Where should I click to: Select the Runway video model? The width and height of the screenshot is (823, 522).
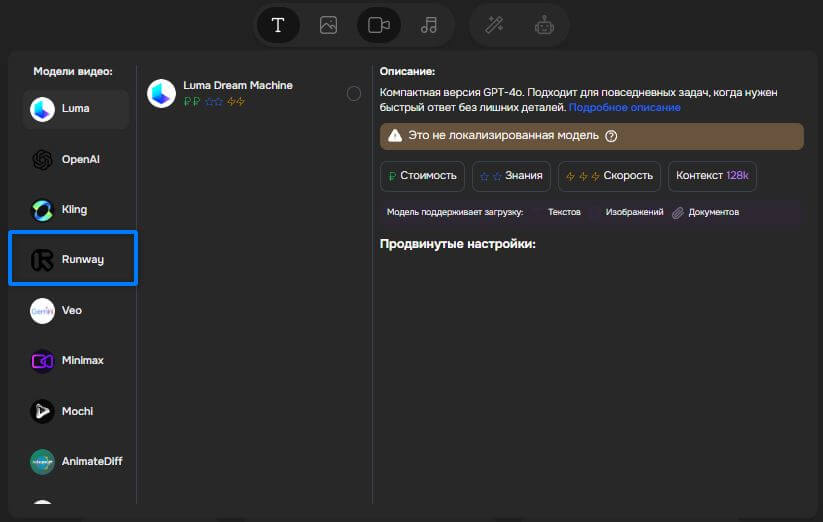pyautogui.click(x=75, y=260)
